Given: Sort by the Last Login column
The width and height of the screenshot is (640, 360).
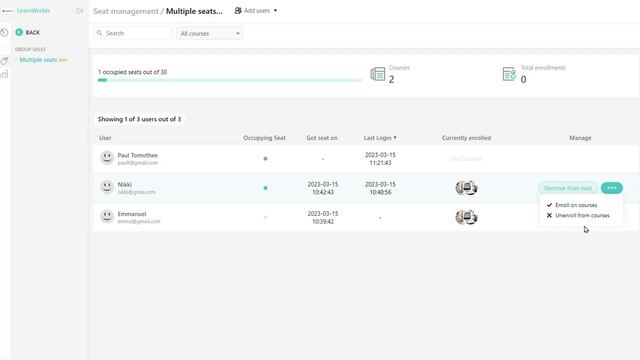Looking at the screenshot, I should pyautogui.click(x=380, y=138).
